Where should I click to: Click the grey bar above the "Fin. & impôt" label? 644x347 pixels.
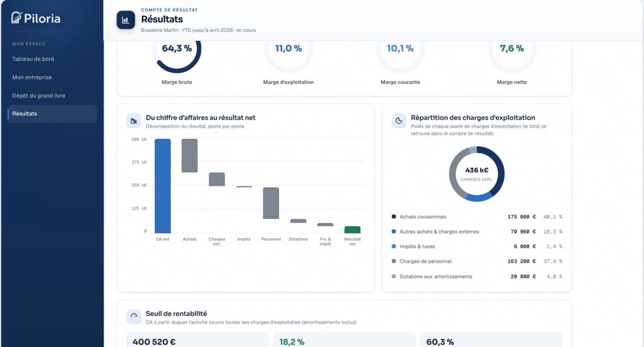pos(325,225)
